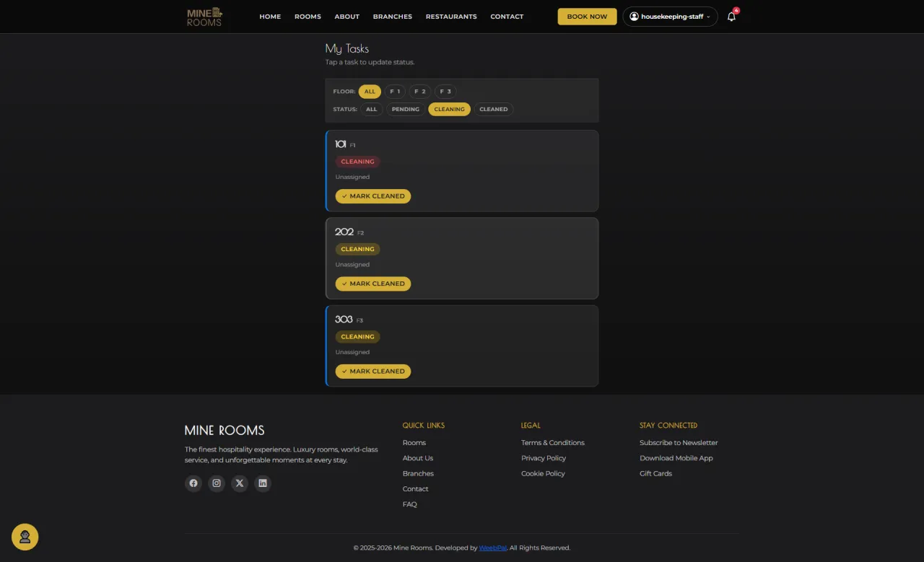
Task: Select the Pending status filter
Action: [x=406, y=110]
